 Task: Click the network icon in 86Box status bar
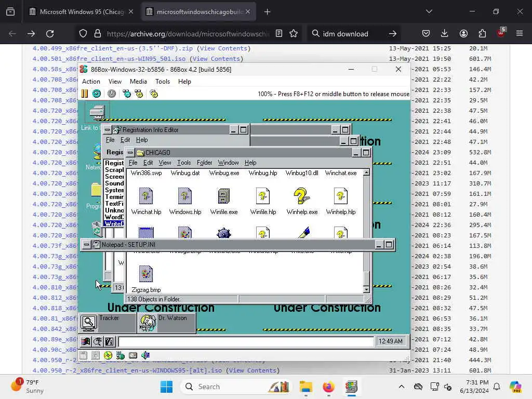point(121,355)
